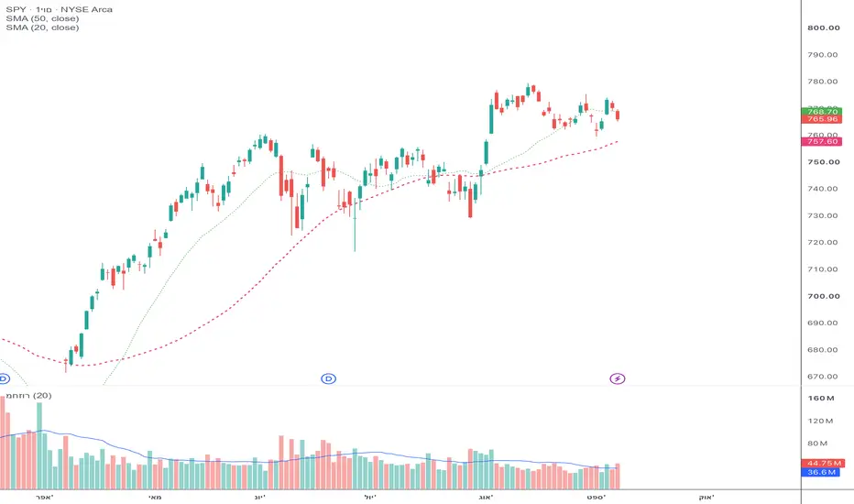
Task: Click the green 768.70 price label
Action: click(822, 111)
